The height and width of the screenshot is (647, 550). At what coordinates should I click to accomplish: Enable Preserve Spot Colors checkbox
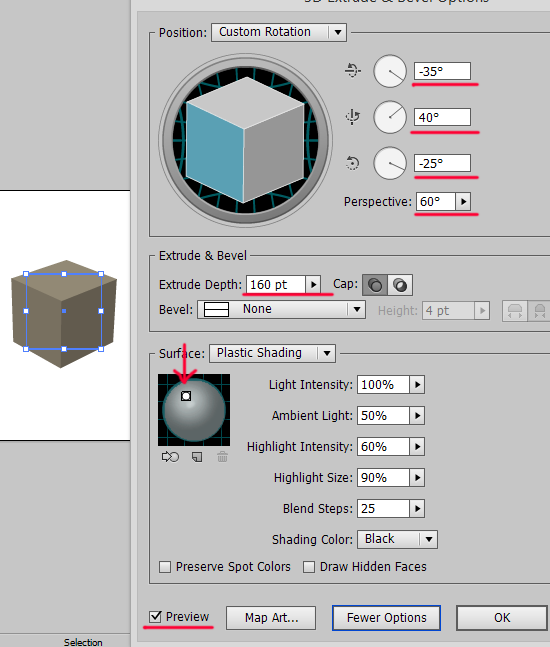point(165,567)
